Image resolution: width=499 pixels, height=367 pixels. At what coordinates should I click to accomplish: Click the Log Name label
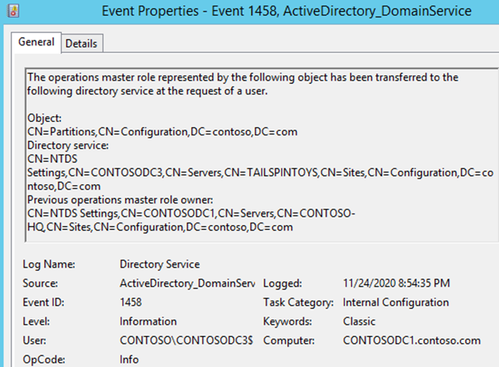click(x=49, y=264)
